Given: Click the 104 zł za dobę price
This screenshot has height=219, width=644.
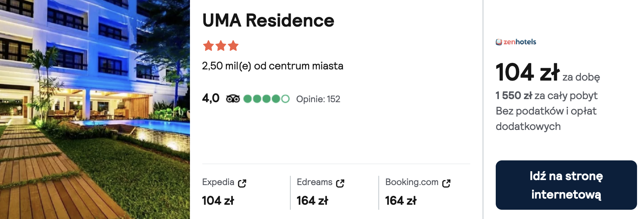Looking at the screenshot, I should [547, 72].
